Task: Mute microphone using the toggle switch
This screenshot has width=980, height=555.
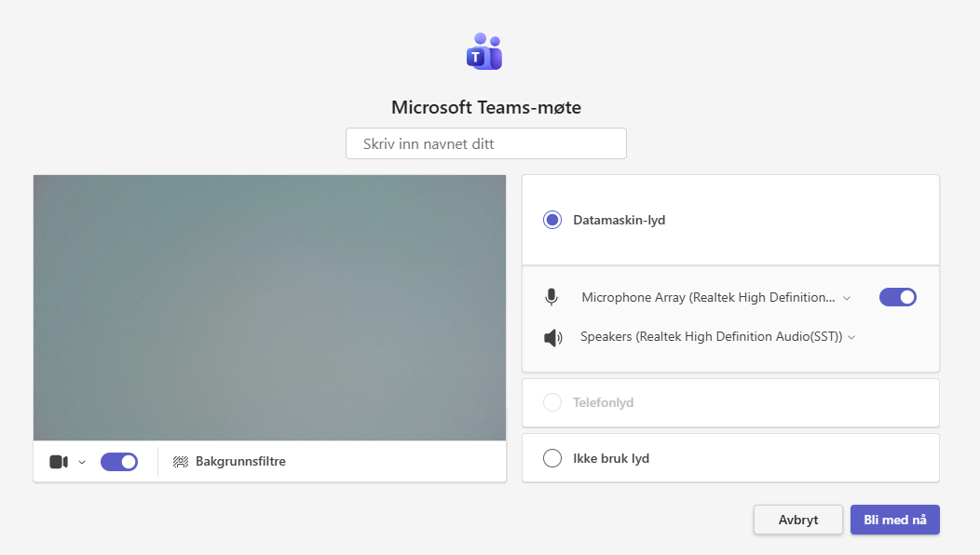Action: tap(897, 297)
